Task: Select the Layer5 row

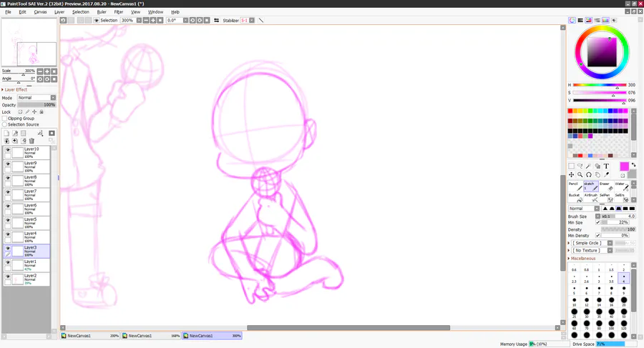Action: coord(27,223)
